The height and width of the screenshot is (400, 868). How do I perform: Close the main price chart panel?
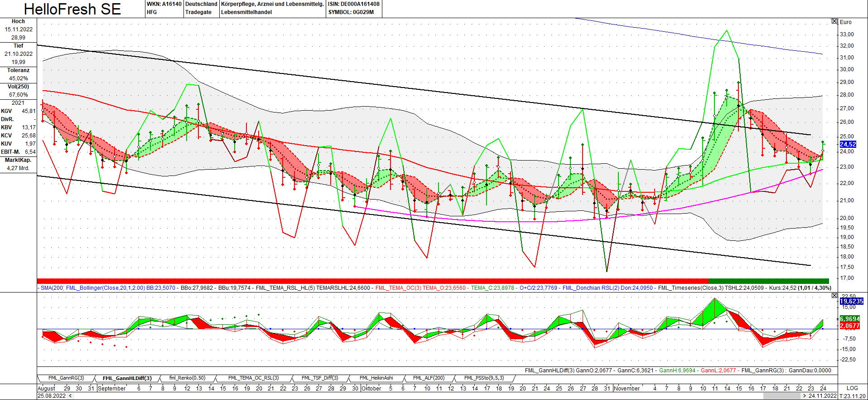[x=834, y=21]
